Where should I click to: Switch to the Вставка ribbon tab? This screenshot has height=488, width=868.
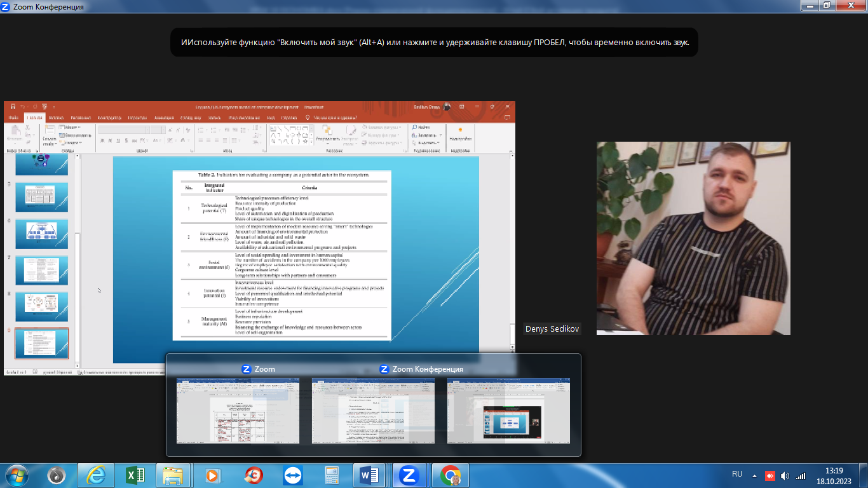tap(56, 118)
